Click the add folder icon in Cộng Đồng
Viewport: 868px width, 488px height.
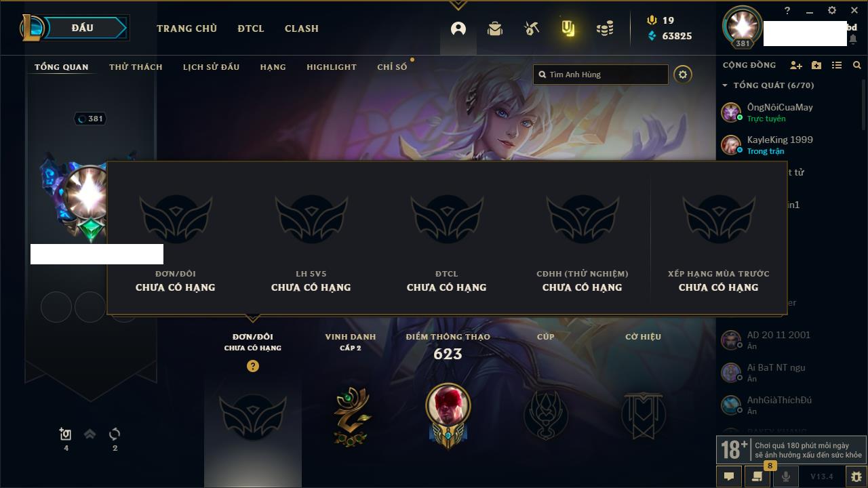click(x=816, y=65)
